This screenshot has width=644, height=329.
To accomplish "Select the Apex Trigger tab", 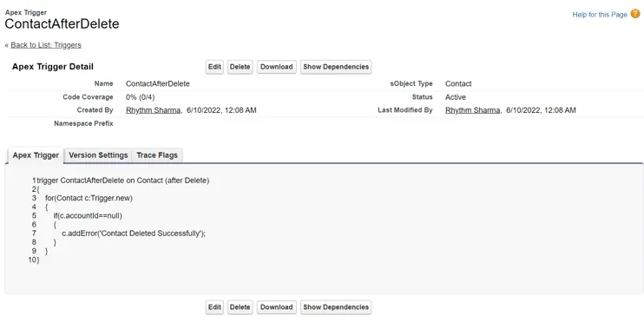I will pyautogui.click(x=36, y=155).
